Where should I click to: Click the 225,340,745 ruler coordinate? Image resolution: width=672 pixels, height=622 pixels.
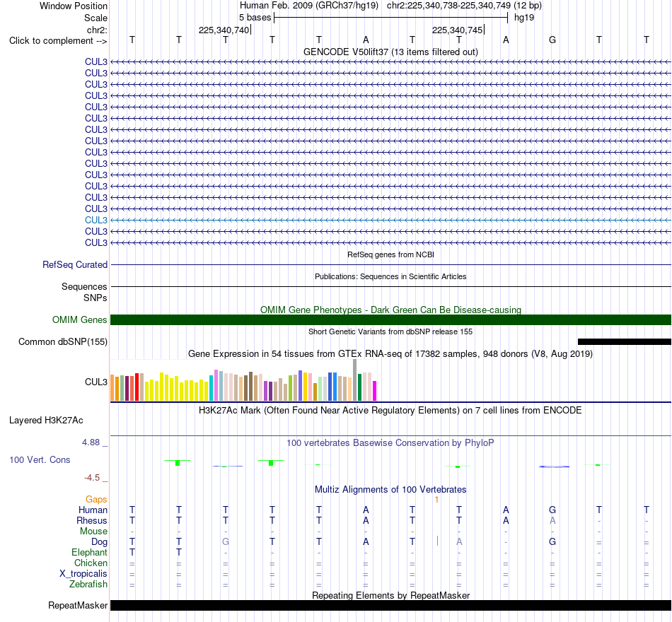pos(457,30)
